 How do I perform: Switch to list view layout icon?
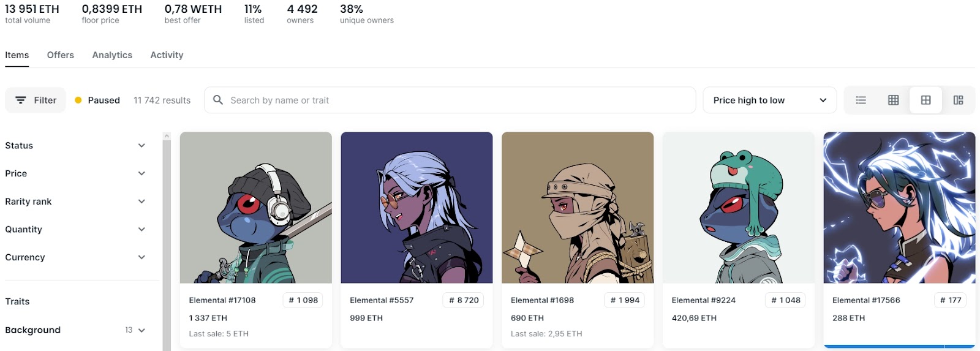coord(861,100)
